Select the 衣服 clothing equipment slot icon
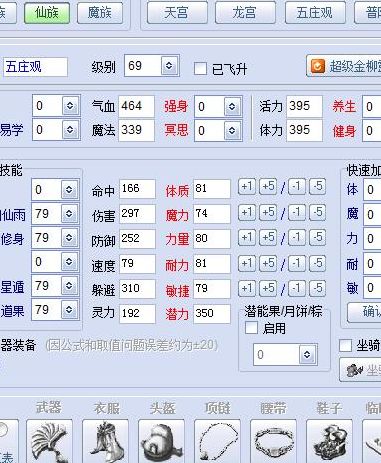381x463 pixels. coord(105,441)
